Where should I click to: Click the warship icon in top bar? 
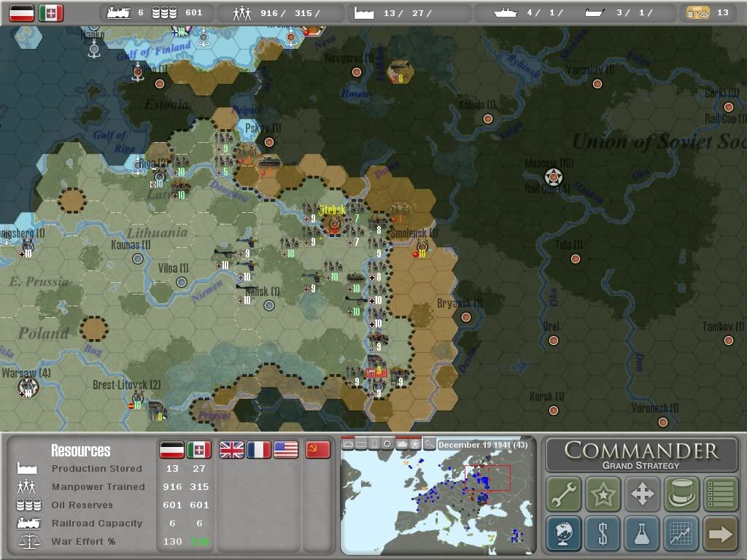(x=506, y=13)
